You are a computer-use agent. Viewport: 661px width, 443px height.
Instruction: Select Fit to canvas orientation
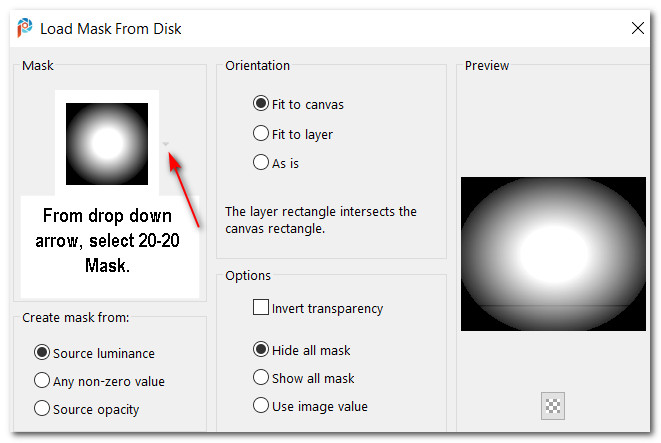[261, 104]
